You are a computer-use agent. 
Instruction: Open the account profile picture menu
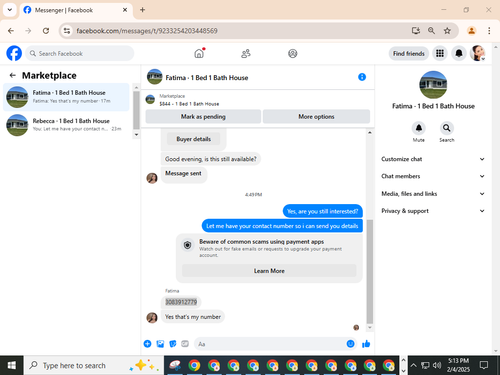pos(478,53)
